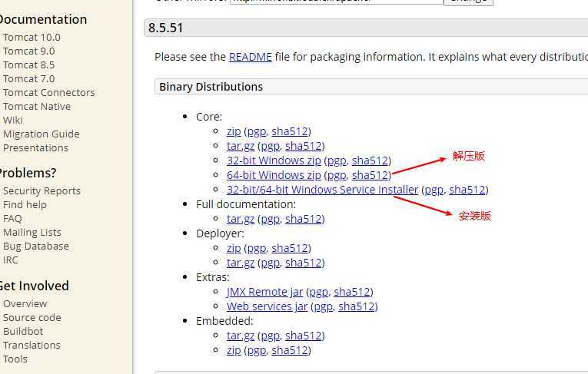Open pgp link for Embedded zip
588x374 pixels.
click(x=257, y=351)
